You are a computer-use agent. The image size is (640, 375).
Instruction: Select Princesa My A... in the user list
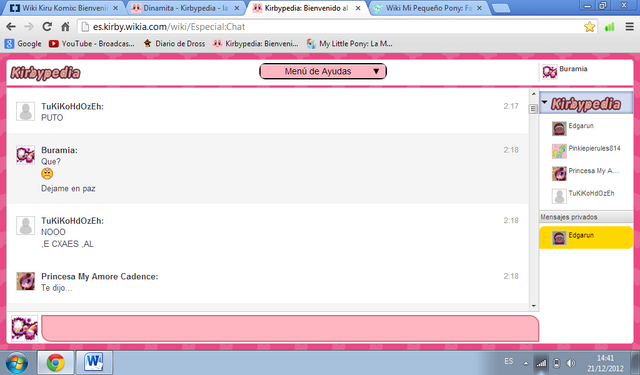[586, 173]
